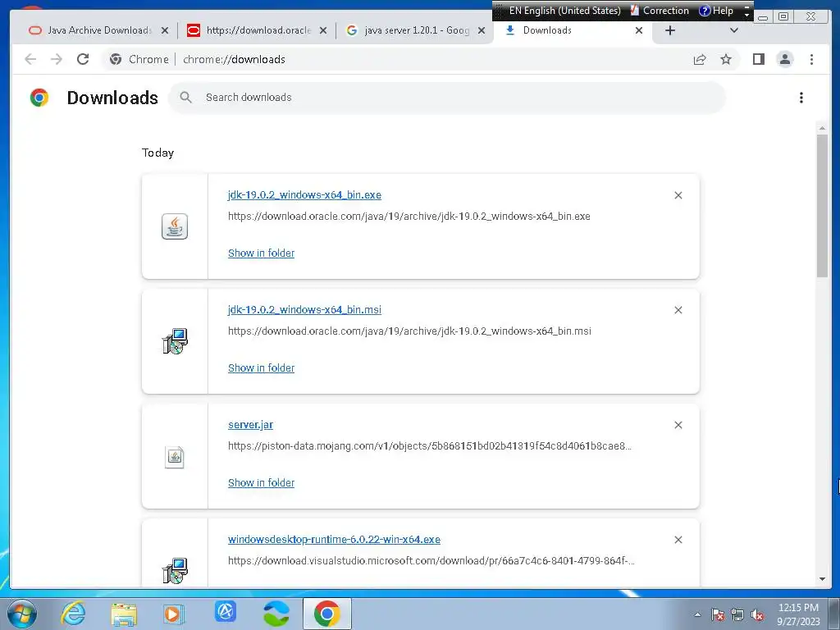
Task: Click the scrollbar down arrow
Action: coord(822,579)
